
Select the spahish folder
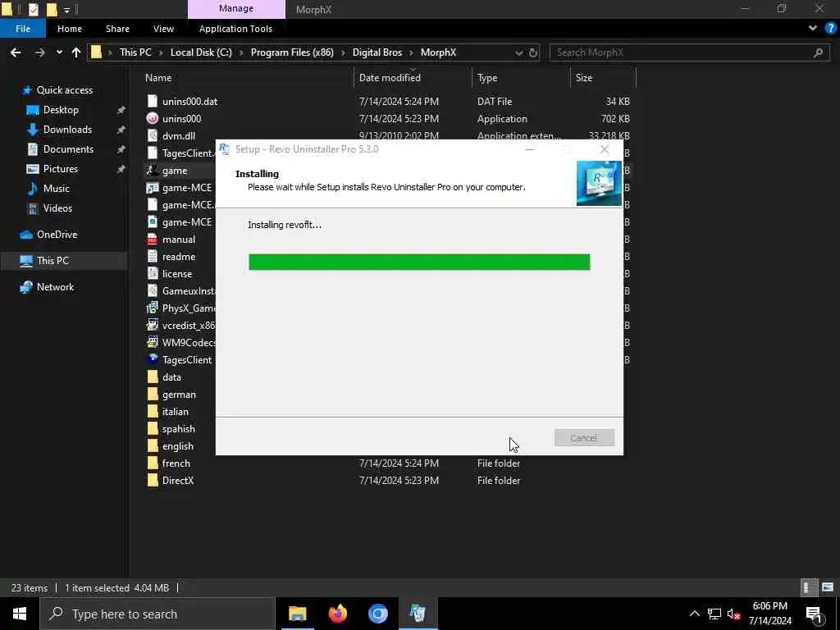tap(178, 428)
